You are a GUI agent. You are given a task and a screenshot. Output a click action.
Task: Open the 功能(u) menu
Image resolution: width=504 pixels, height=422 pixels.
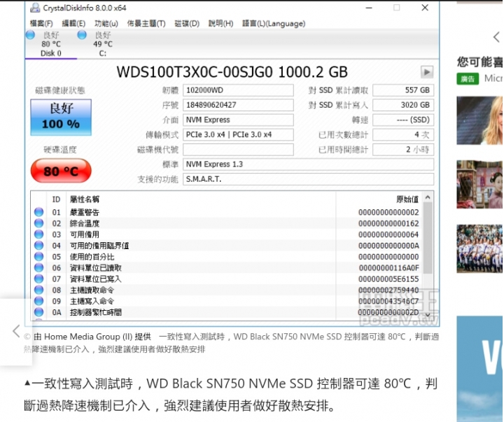click(106, 24)
